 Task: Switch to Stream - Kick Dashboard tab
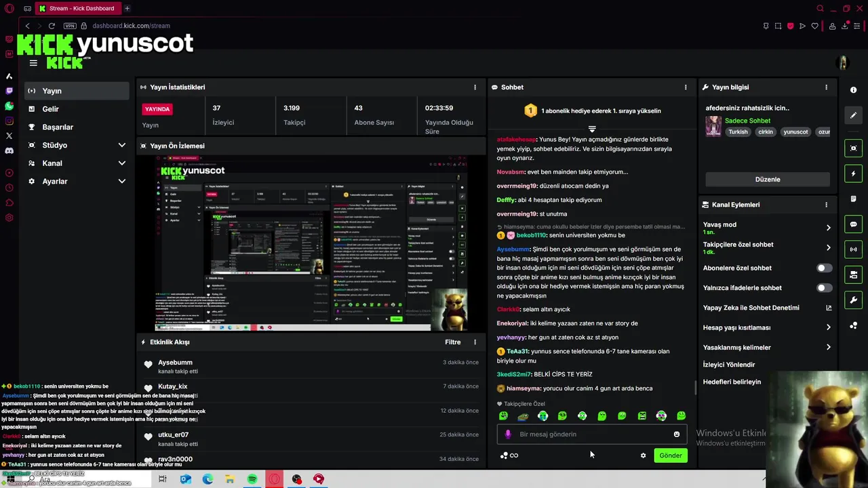[78, 8]
